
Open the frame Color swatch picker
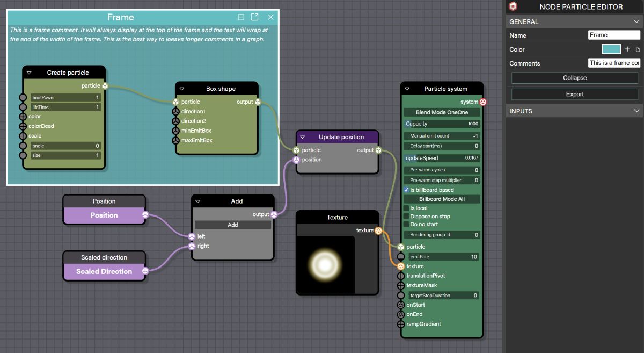611,49
